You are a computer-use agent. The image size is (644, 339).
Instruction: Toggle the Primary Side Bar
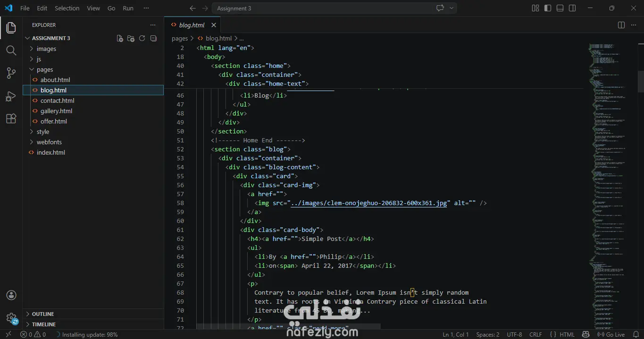coord(548,8)
